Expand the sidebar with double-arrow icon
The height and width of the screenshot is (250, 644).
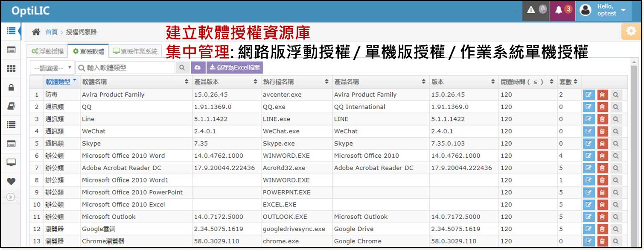pos(11,197)
